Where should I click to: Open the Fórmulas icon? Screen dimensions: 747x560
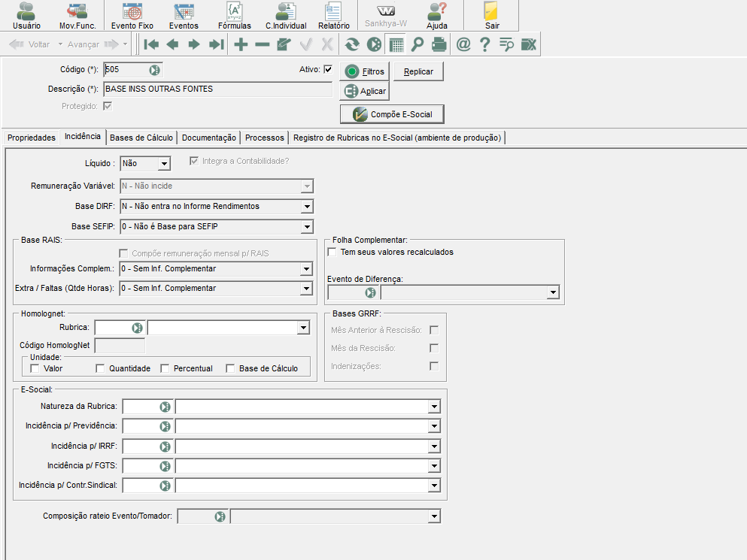235,16
